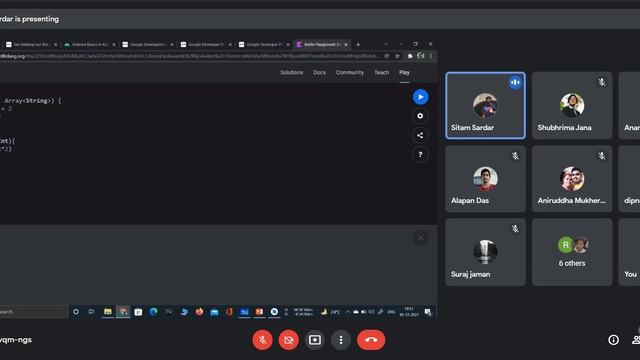Open the Windows notification center icon
This screenshot has height=360, width=640.
(x=427, y=312)
